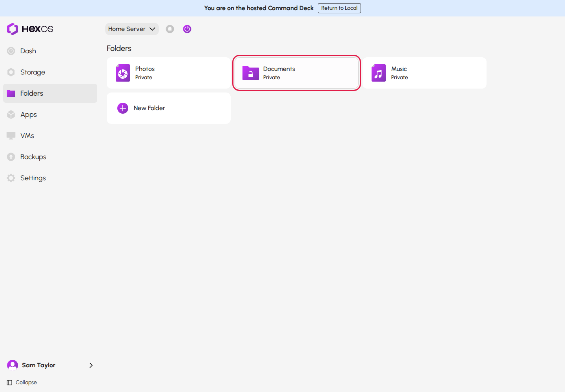Click the Folders page heading
Screen dimensions: 565x392
[x=119, y=48]
